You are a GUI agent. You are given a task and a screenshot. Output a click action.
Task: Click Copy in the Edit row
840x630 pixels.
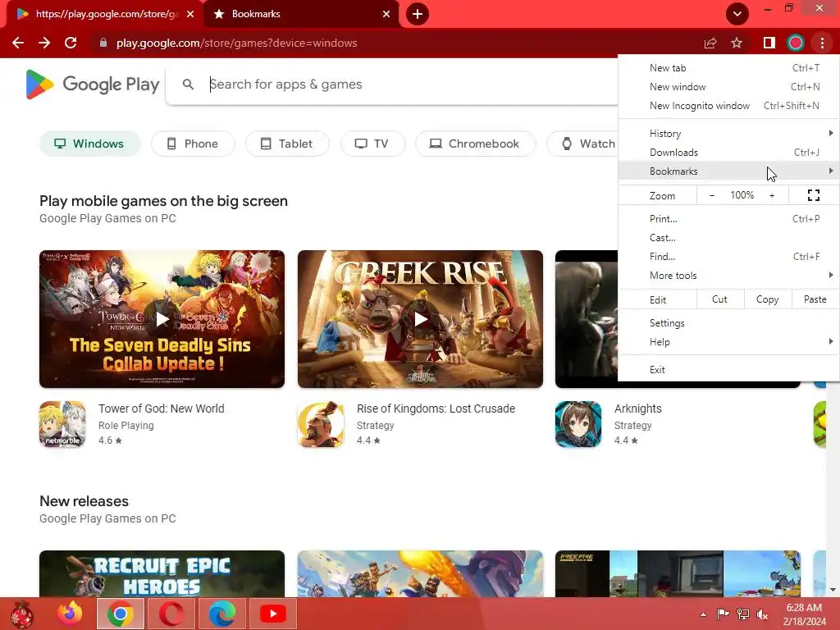pos(768,299)
